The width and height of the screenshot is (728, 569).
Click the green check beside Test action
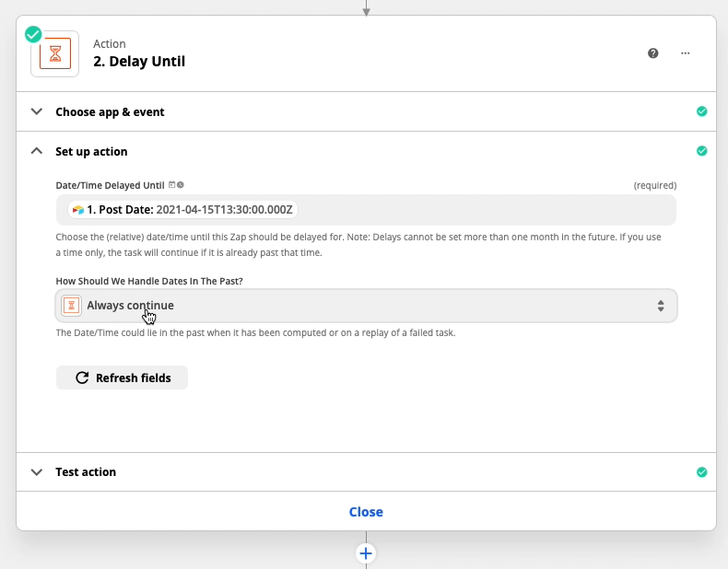pos(701,472)
